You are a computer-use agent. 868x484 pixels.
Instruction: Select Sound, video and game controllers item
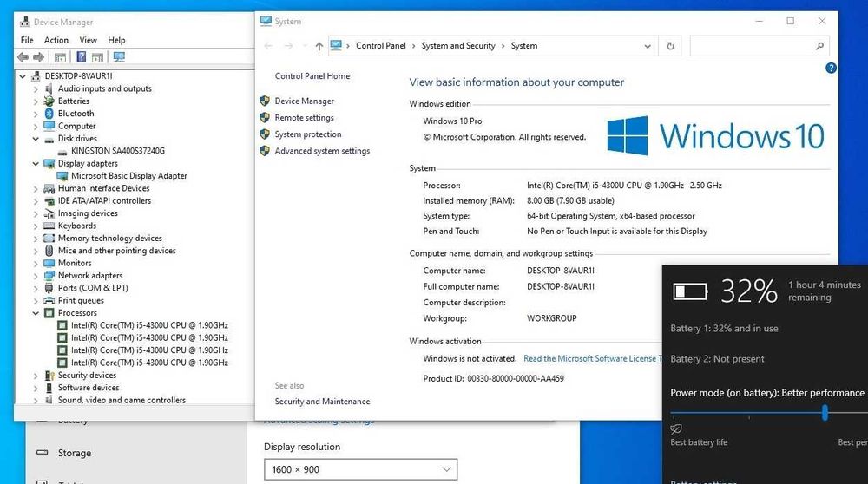(122, 400)
